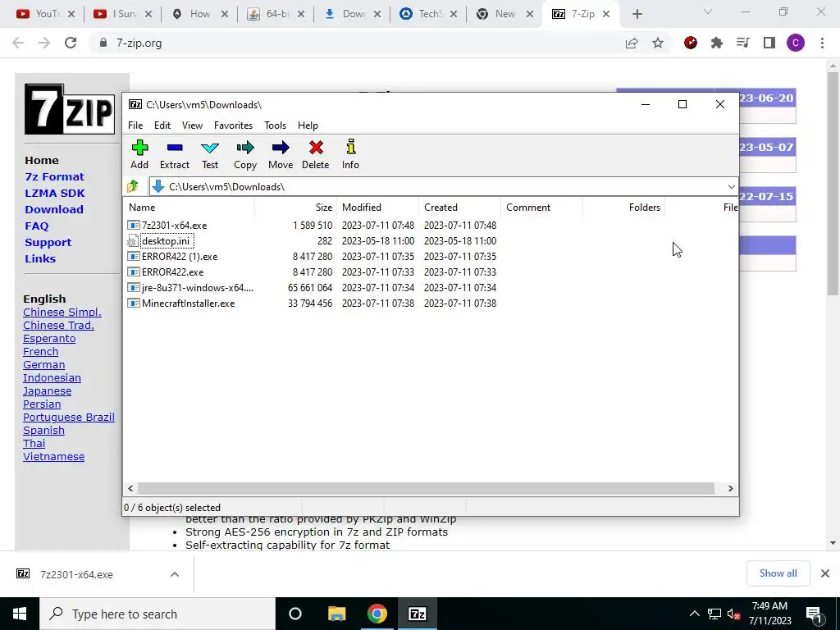Expand the 7z2301-x64.exe download options chevron
This screenshot has width=840, height=630.
click(175, 574)
